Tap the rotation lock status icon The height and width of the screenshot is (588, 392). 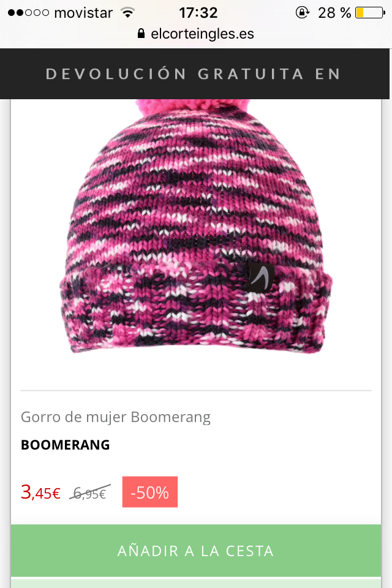click(302, 13)
